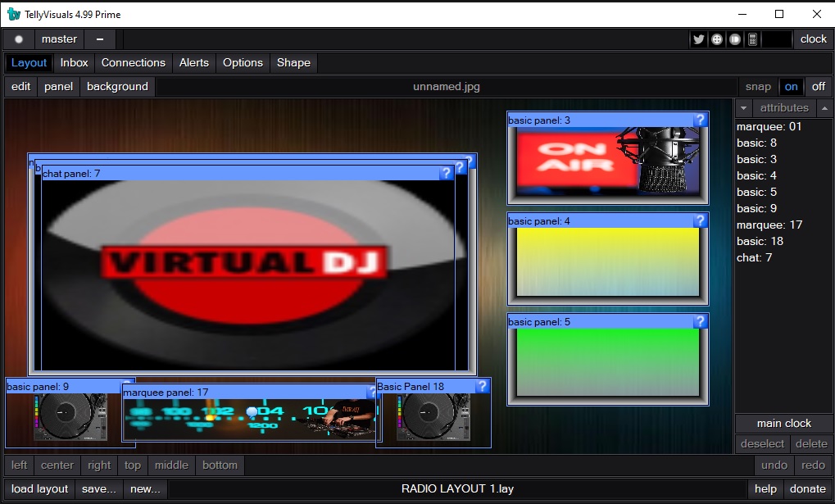This screenshot has height=504, width=835.
Task: Click the background button
Action: [117, 86]
